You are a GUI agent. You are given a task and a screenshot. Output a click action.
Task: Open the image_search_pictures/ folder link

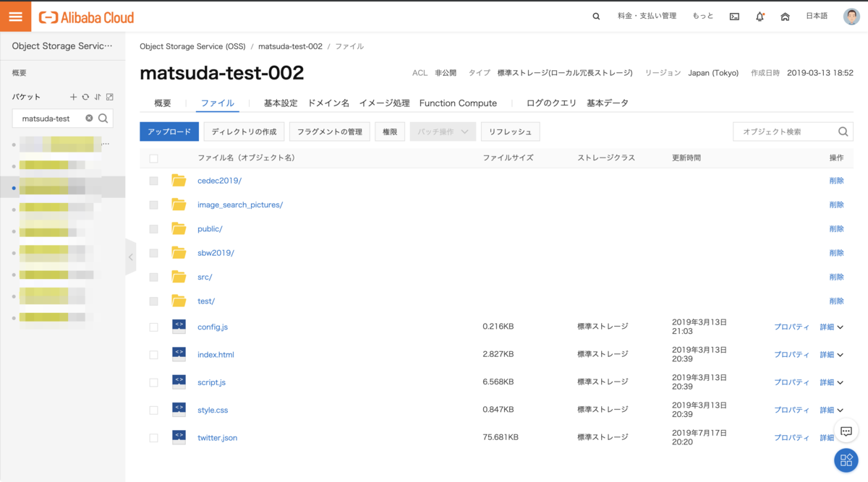(240, 205)
